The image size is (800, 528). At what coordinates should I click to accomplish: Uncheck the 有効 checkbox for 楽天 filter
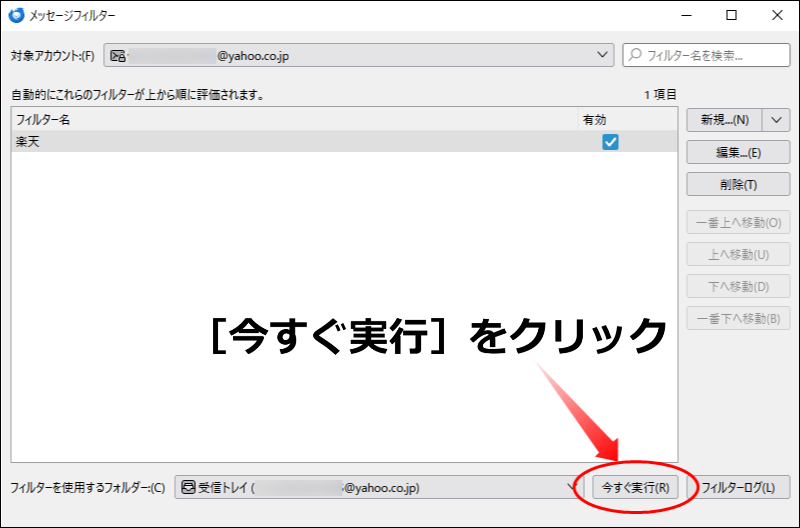[x=610, y=142]
